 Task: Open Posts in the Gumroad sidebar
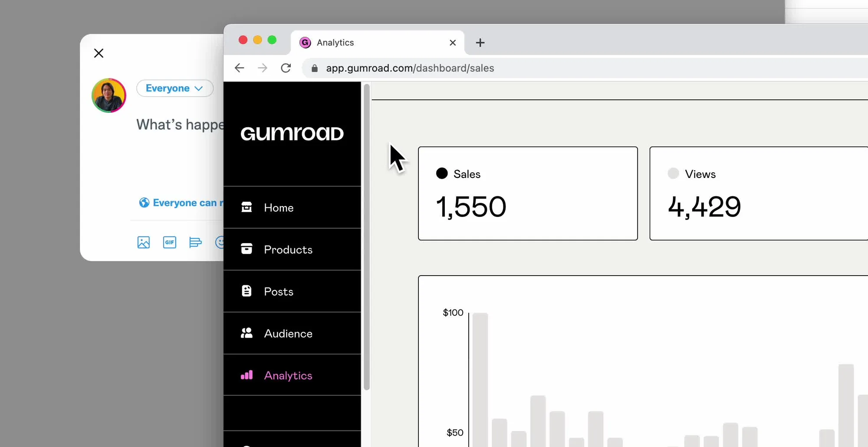[292, 292]
